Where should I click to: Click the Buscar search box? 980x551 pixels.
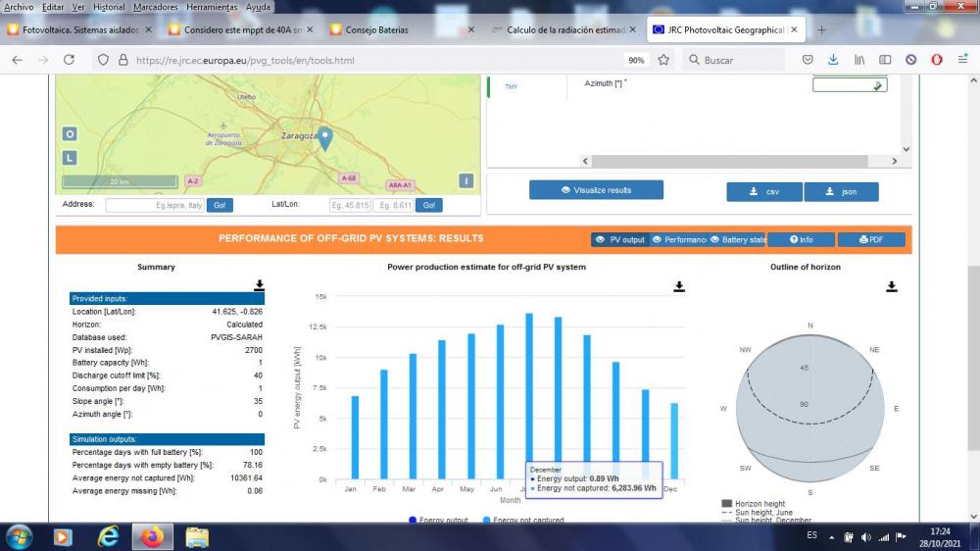(734, 60)
